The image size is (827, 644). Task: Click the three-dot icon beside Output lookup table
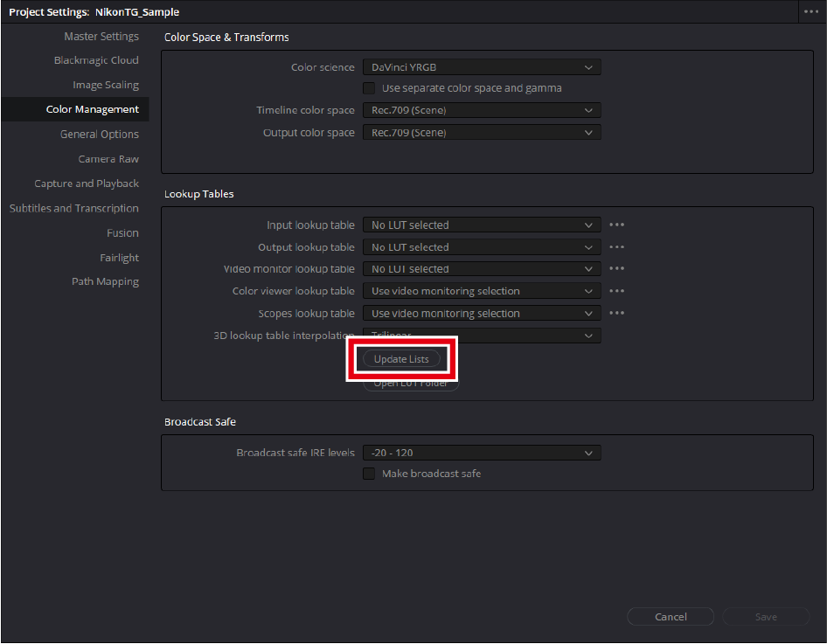[x=616, y=247]
